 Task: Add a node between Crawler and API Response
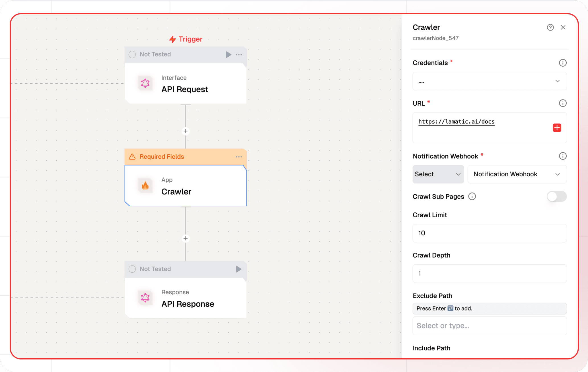point(186,238)
